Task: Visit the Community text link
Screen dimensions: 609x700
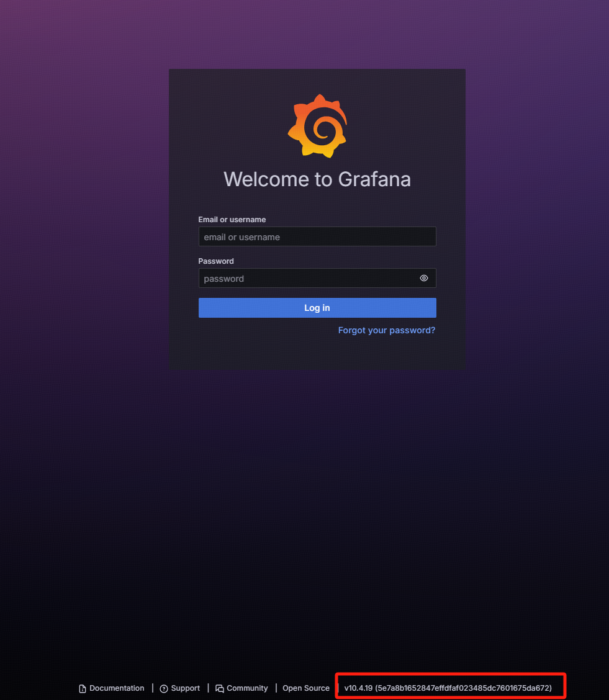Action: point(247,688)
